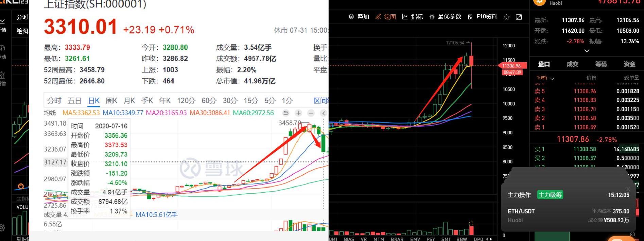
Task: Click the 卖 3 order row
Action: [587, 109]
